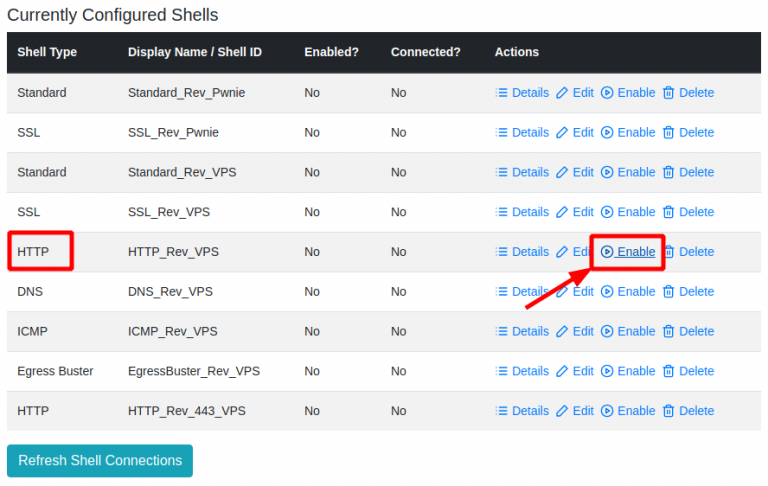768x486 pixels.
Task: Click Enable play icon for Standard_Rev_VPS
Action: tap(607, 172)
